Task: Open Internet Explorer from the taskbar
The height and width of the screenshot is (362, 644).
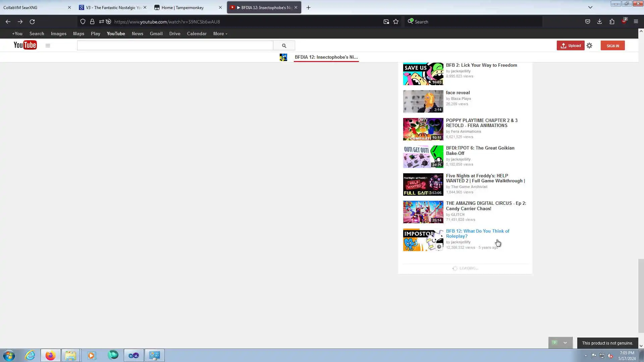Action: (x=30, y=355)
